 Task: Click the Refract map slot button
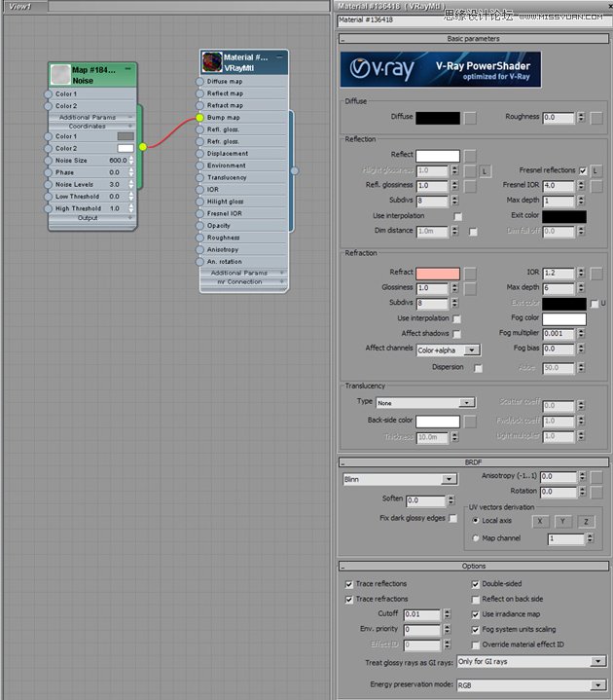(x=470, y=274)
